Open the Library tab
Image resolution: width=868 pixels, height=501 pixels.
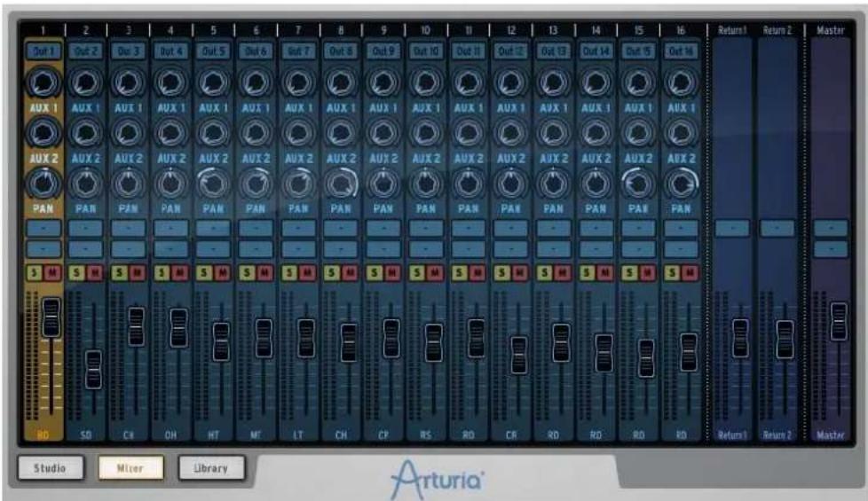pos(211,468)
